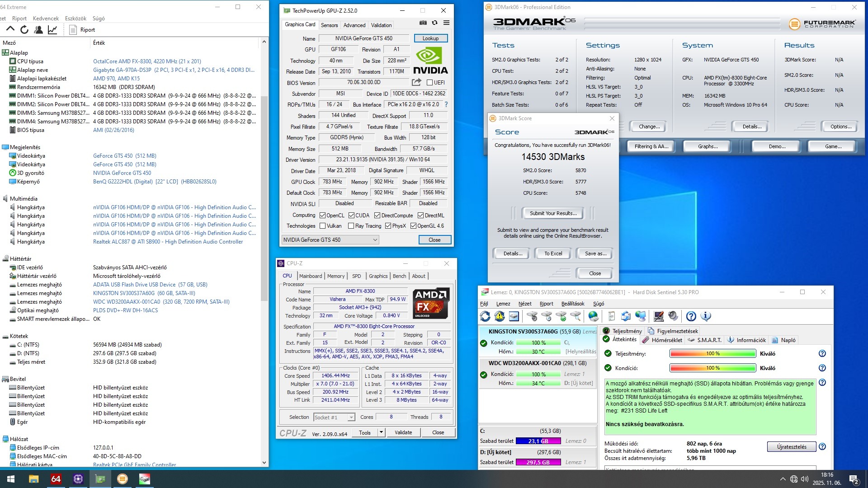Open the AIDA64 graph chart icon
Screen dimensions: 868x488
coord(52,30)
